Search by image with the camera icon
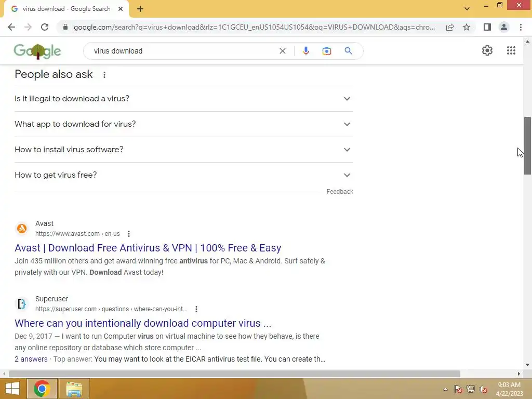This screenshot has width=532, height=399. click(326, 51)
